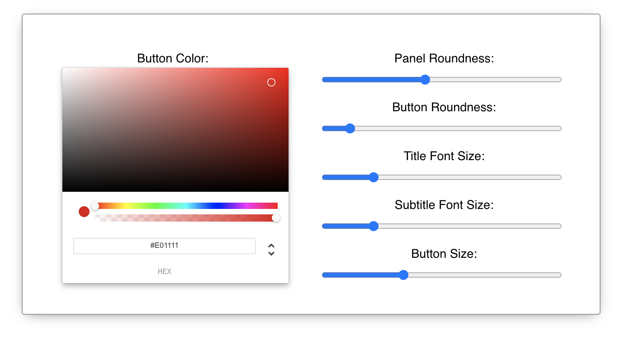The width and height of the screenshot is (644, 341).
Task: Click the Title Font Size slider handle
Action: click(374, 177)
